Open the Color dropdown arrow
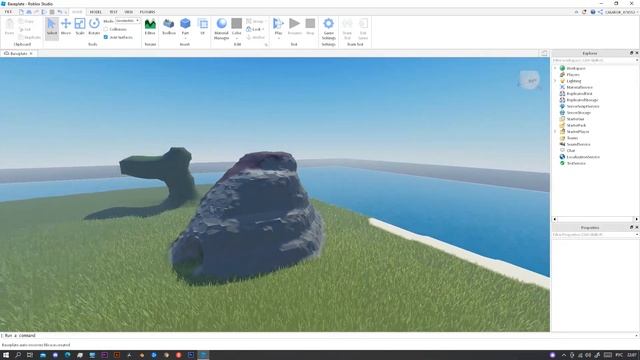 point(237,39)
